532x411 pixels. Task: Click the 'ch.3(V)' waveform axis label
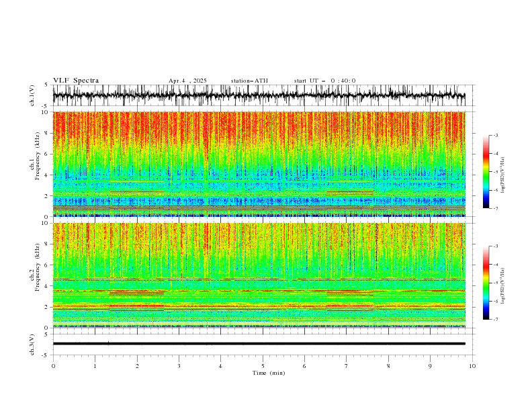[32, 345]
